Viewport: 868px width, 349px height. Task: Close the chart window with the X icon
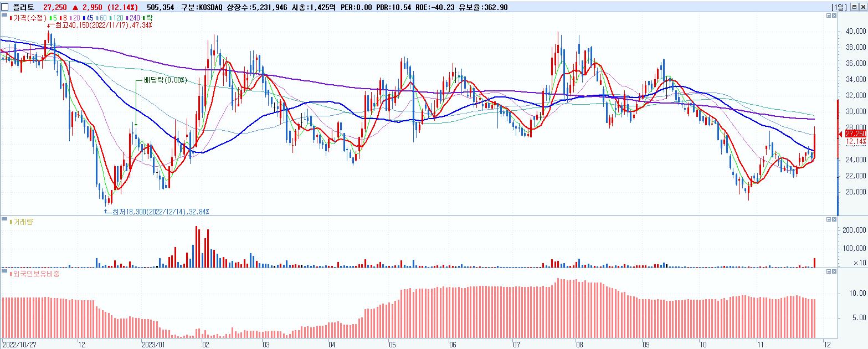click(x=862, y=7)
